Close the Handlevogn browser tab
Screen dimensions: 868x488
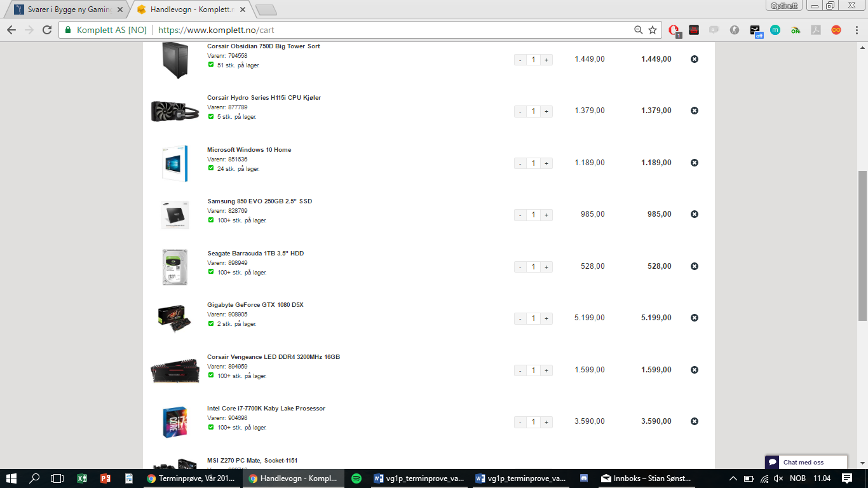[x=242, y=10]
